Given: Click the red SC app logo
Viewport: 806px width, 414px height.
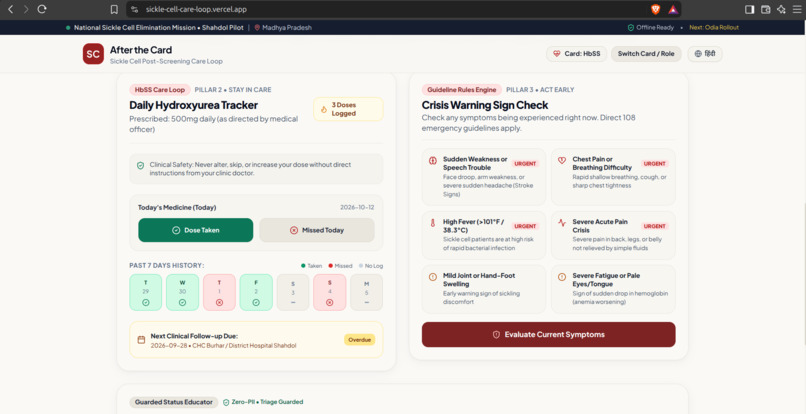Looking at the screenshot, I should click(93, 54).
